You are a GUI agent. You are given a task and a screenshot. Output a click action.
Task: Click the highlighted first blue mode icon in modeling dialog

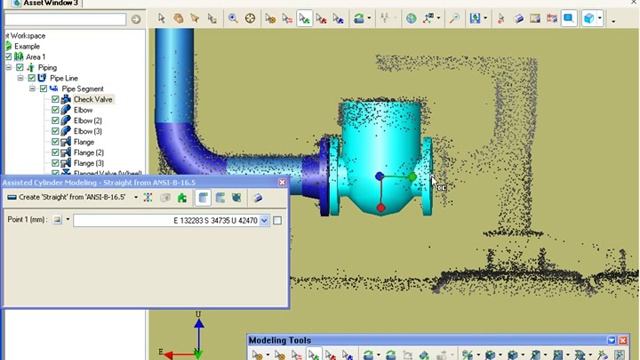[203, 198]
